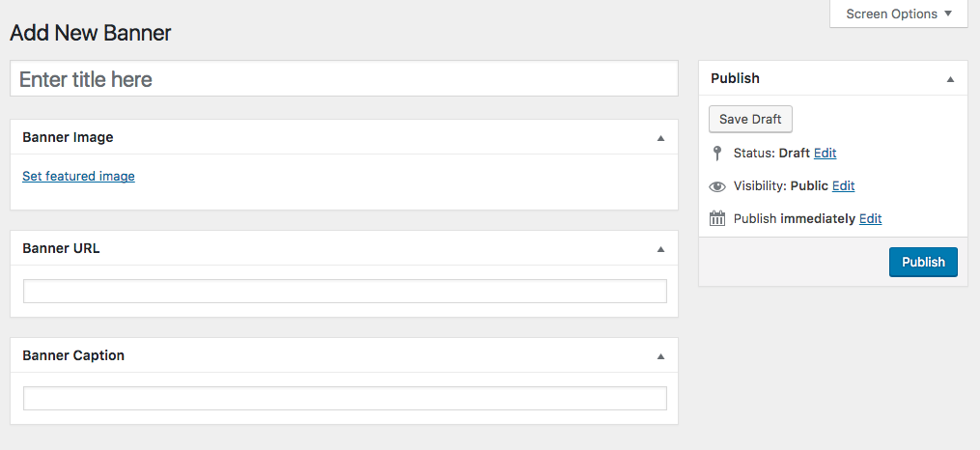
Task: Click the publish date calendar icon
Action: coord(716,219)
